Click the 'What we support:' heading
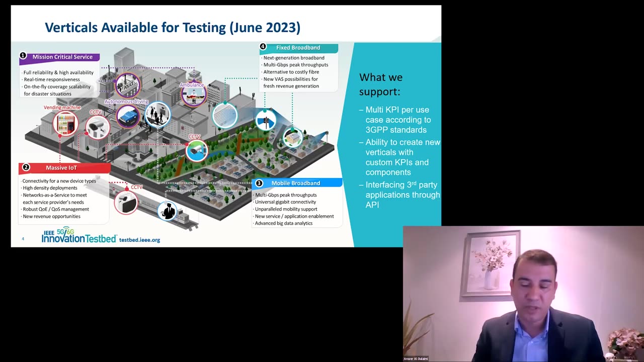 381,84
